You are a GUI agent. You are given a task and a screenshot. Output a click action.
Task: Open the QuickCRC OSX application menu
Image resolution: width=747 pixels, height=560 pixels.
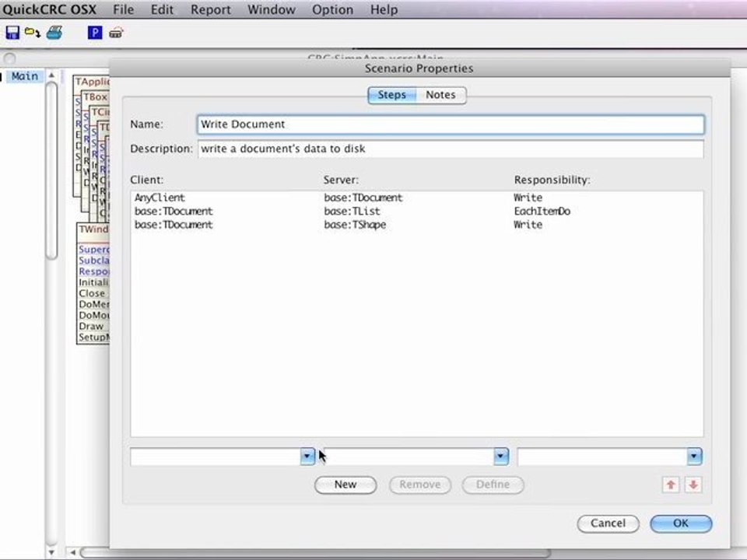[x=49, y=9]
